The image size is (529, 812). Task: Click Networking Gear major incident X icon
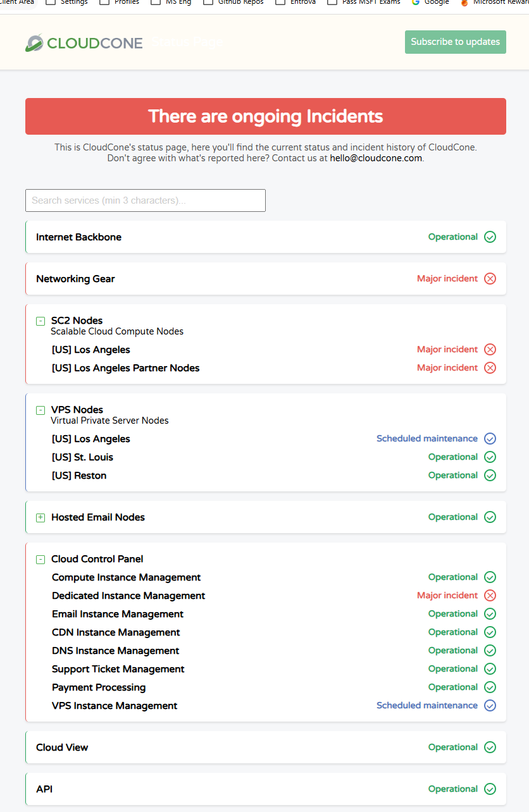(x=490, y=279)
